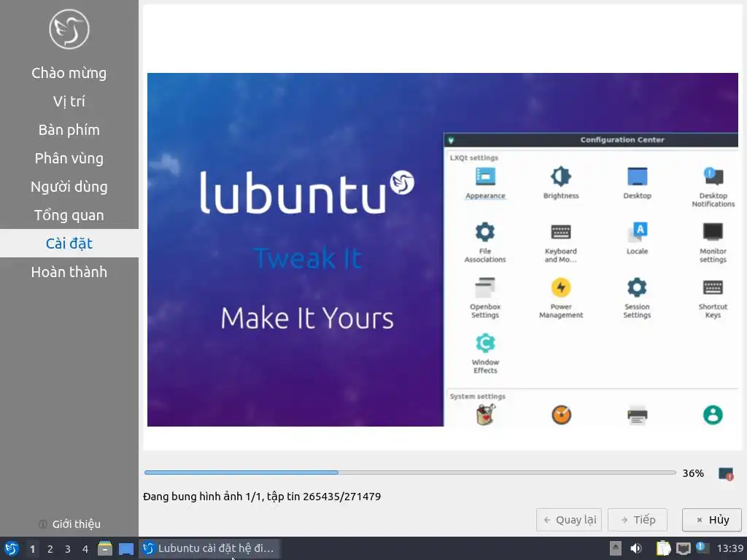Select the Vị trí step
The image size is (747, 560).
[69, 101]
